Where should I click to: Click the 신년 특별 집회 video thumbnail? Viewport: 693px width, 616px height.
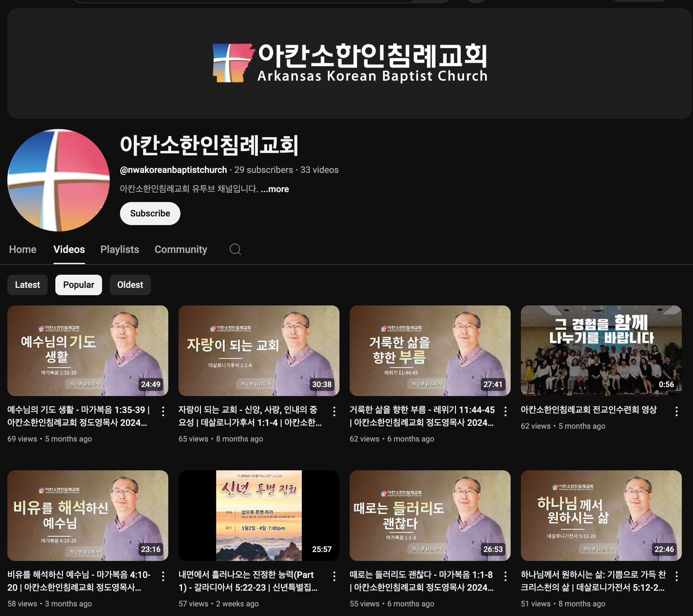(x=259, y=515)
